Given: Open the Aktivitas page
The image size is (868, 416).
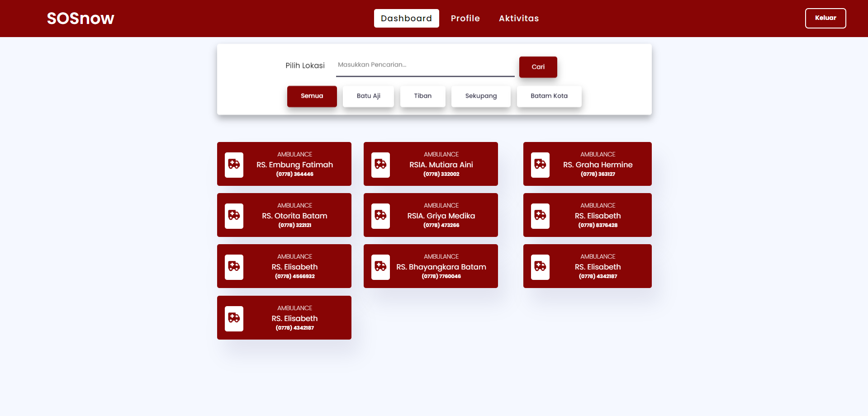Looking at the screenshot, I should (x=518, y=18).
